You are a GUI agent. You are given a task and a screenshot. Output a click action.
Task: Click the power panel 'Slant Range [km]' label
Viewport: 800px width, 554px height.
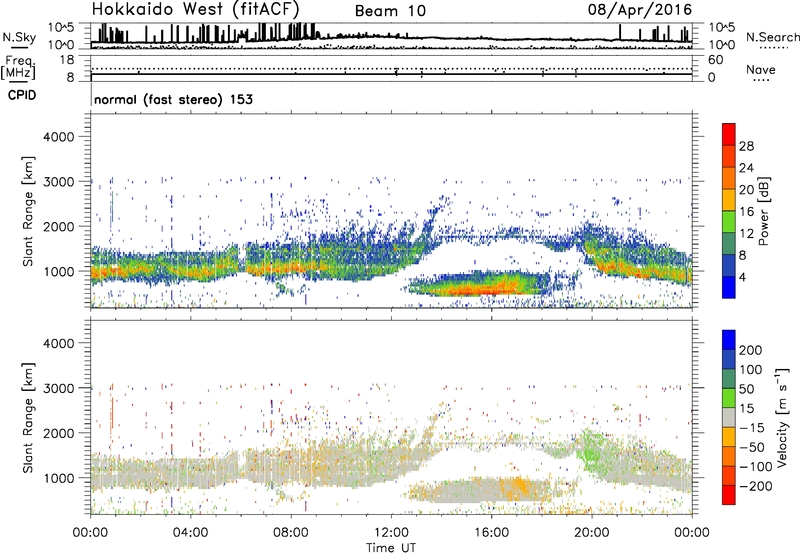[x=28, y=211]
